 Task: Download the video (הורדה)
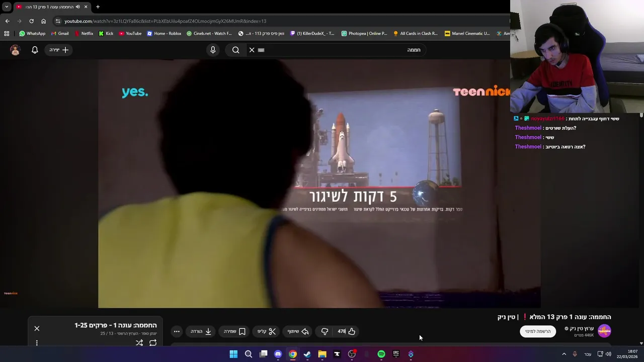(x=201, y=331)
